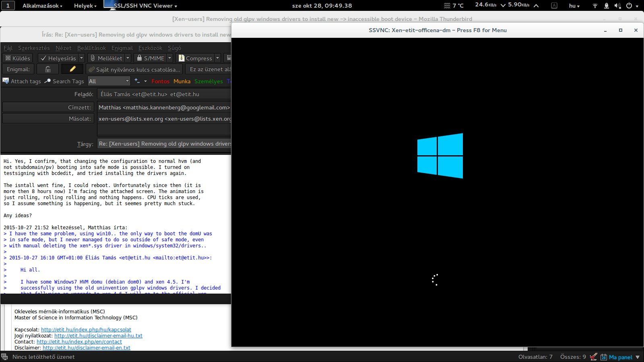Screen dimensions: 644x362
Task: Open the Enigmail menu
Action: (x=122, y=48)
